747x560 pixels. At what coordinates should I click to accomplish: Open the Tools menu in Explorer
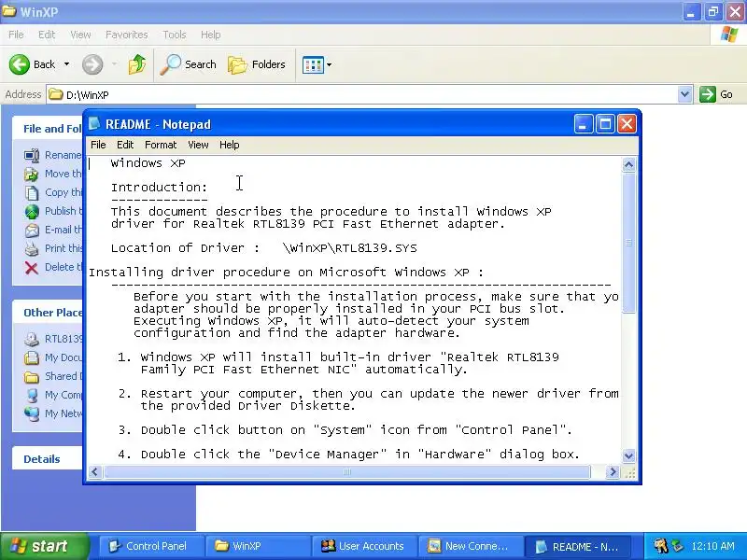pos(175,35)
